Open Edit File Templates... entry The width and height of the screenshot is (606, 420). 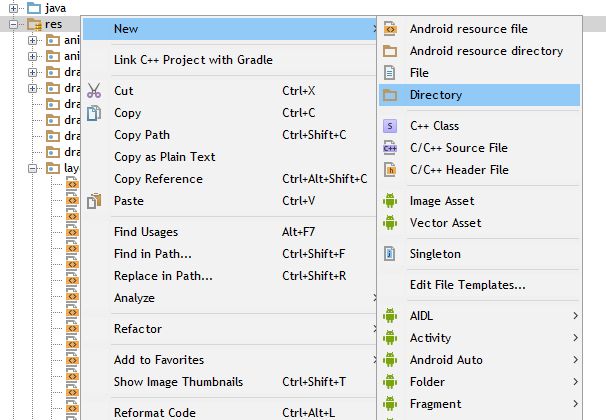(479, 285)
